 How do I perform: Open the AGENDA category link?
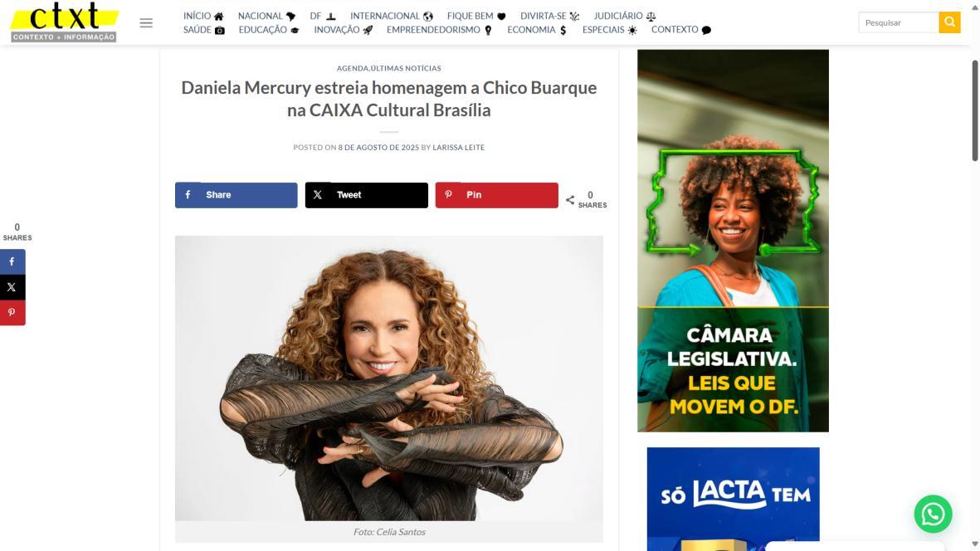[x=353, y=68]
